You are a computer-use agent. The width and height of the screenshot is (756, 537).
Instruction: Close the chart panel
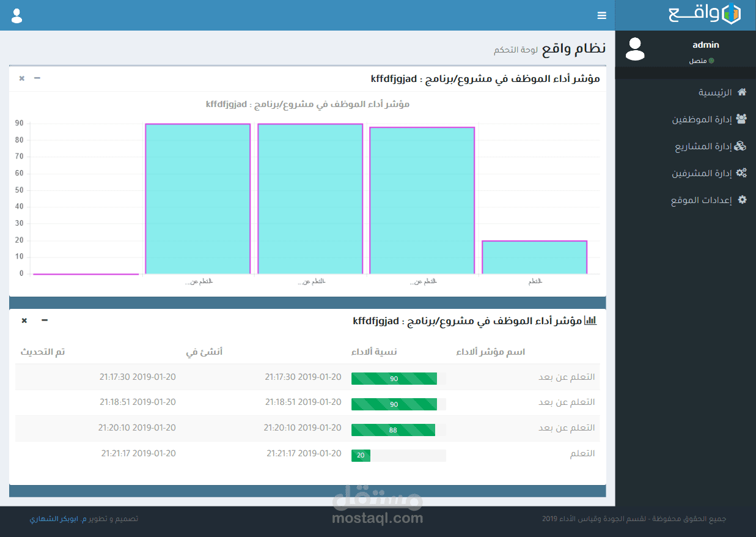[x=22, y=78]
